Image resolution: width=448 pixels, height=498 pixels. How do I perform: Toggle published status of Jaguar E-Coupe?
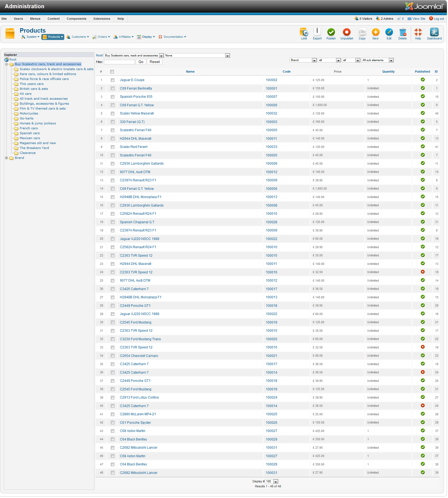click(x=423, y=80)
